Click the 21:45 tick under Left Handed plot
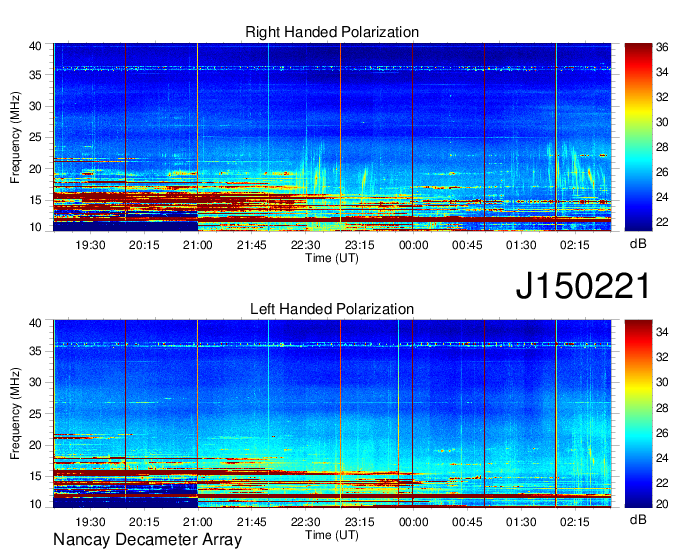680x552 pixels. 252,522
